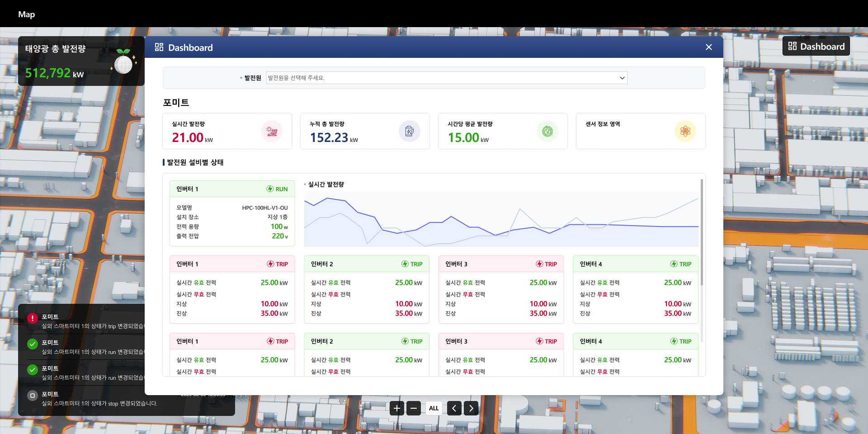Click the glowing globe sprout icon
This screenshot has height=434, width=868.
point(123,62)
